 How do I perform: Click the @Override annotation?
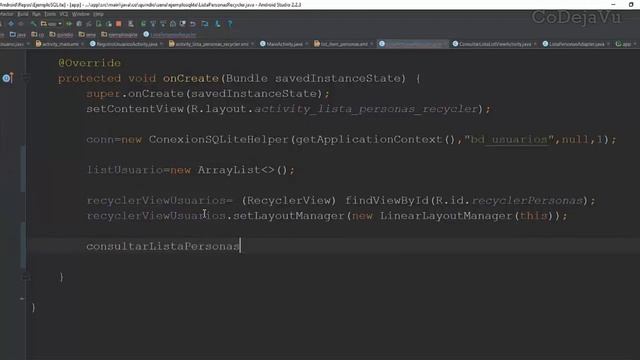click(x=89, y=63)
